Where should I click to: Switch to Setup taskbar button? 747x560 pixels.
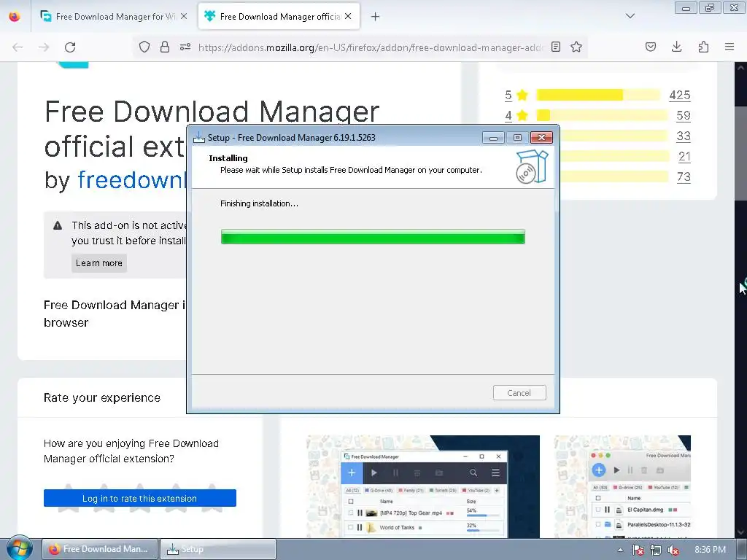pos(217,549)
